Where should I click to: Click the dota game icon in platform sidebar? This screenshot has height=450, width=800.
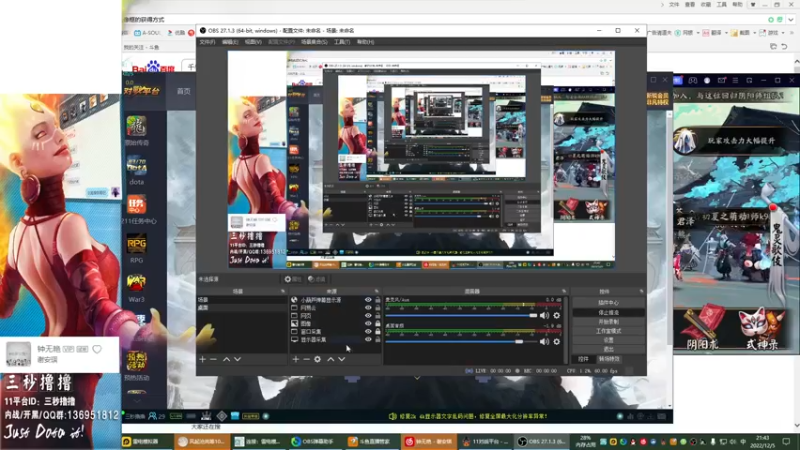[136, 165]
